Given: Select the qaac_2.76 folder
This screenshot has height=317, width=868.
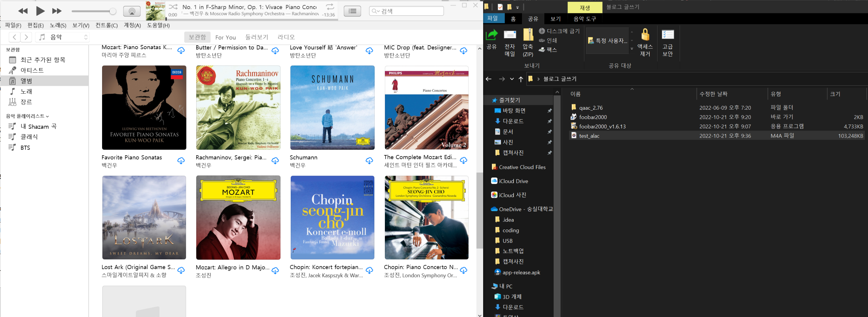Looking at the screenshot, I should click(717, 108).
